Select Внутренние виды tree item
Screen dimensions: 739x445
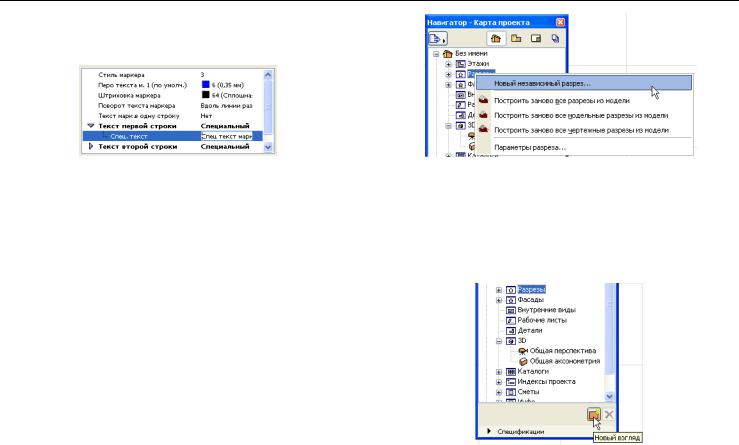coord(546,310)
